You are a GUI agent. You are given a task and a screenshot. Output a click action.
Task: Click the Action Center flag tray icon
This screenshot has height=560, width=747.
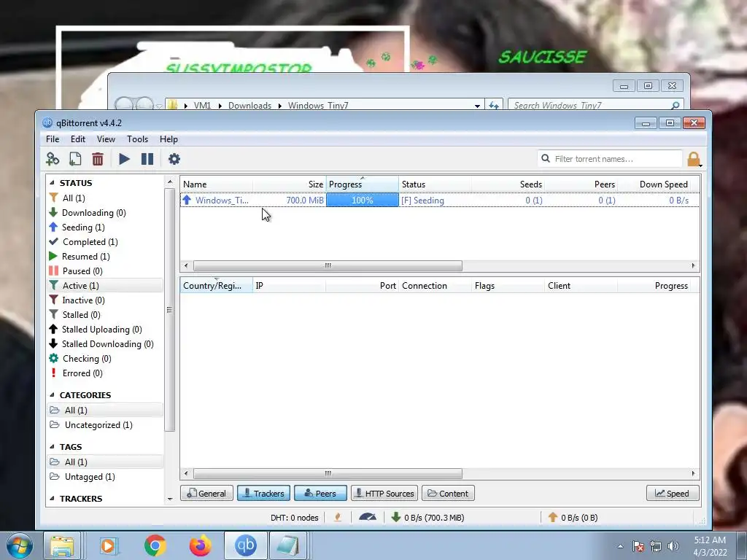tap(638, 546)
